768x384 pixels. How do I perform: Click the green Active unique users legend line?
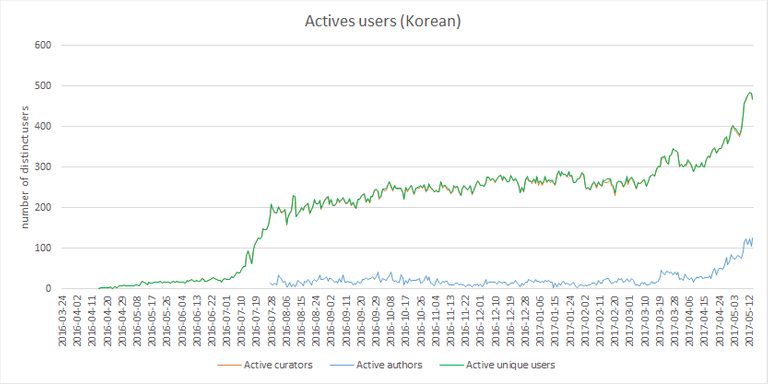[452, 365]
